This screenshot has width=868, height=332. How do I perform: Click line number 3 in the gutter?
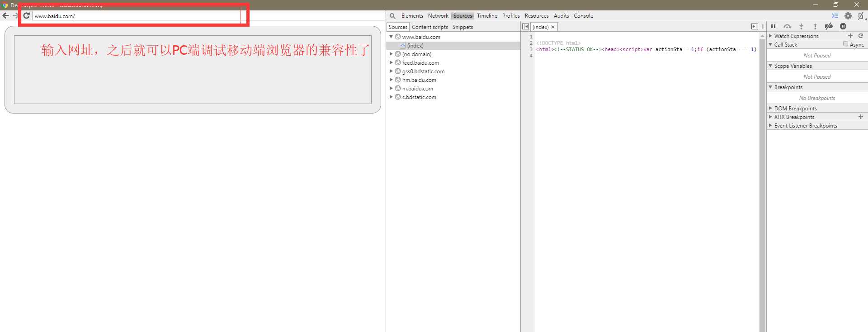[x=531, y=49]
